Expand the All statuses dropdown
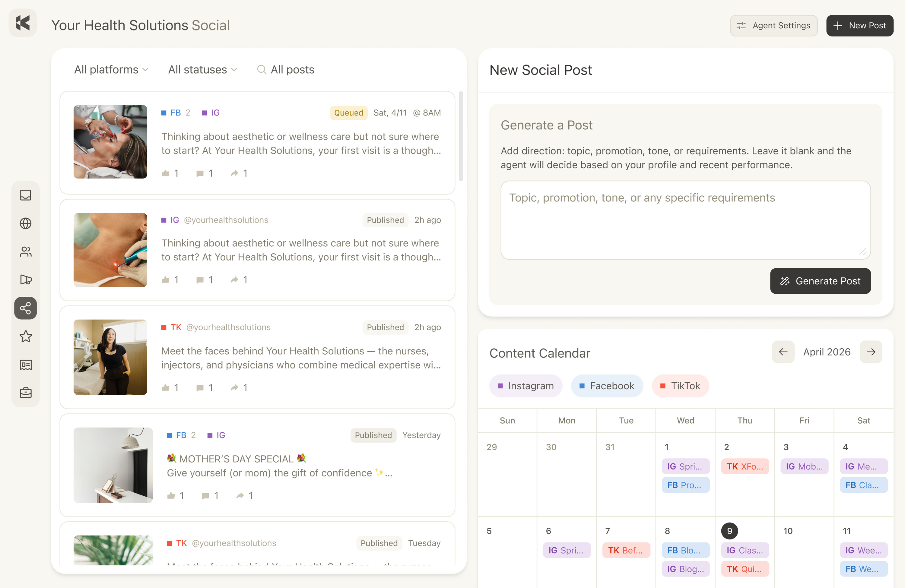This screenshot has height=588, width=905. click(203, 70)
